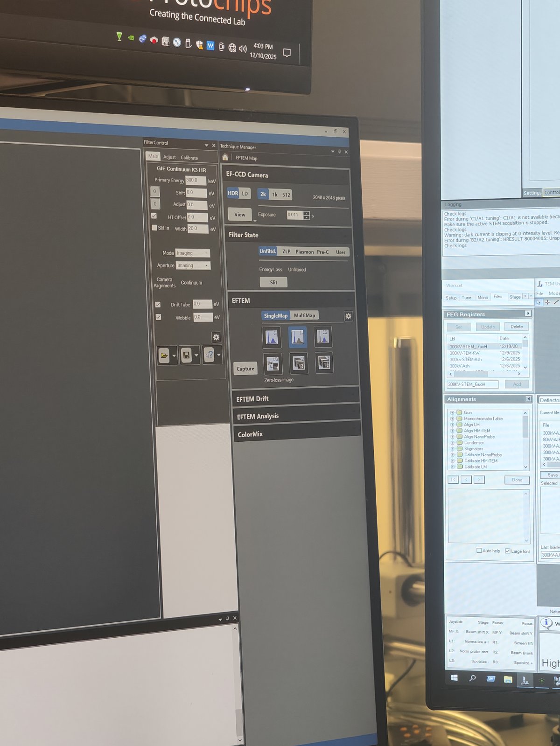Open the Windows Start menu
This screenshot has width=560, height=746.
click(x=454, y=678)
